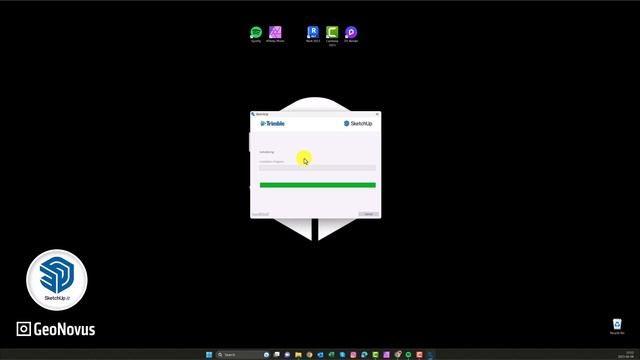Select the purple D5 Render desktop icon
The height and width of the screenshot is (360, 640).
pyautogui.click(x=351, y=34)
